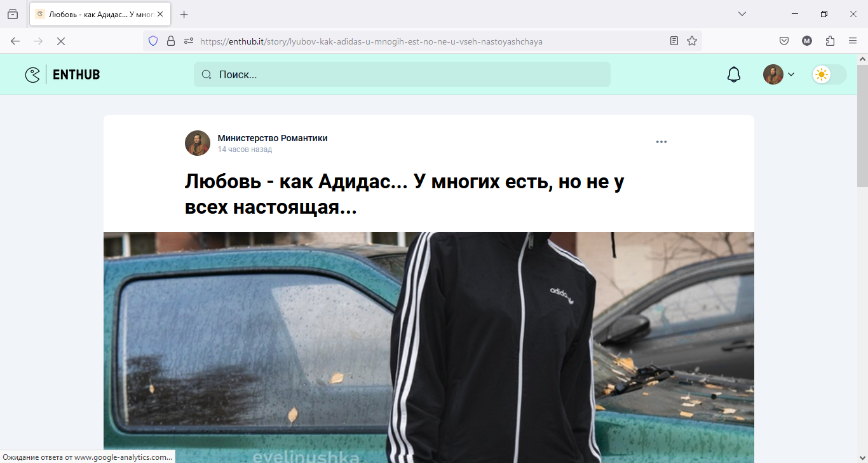Open the Adidas jacket post image
868x463 pixels.
point(429,347)
